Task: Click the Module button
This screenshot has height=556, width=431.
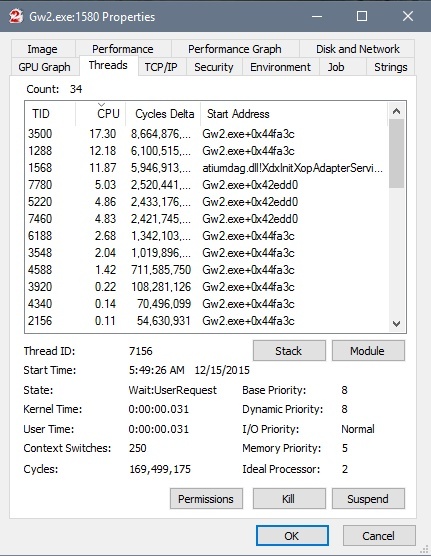Action: (x=368, y=351)
